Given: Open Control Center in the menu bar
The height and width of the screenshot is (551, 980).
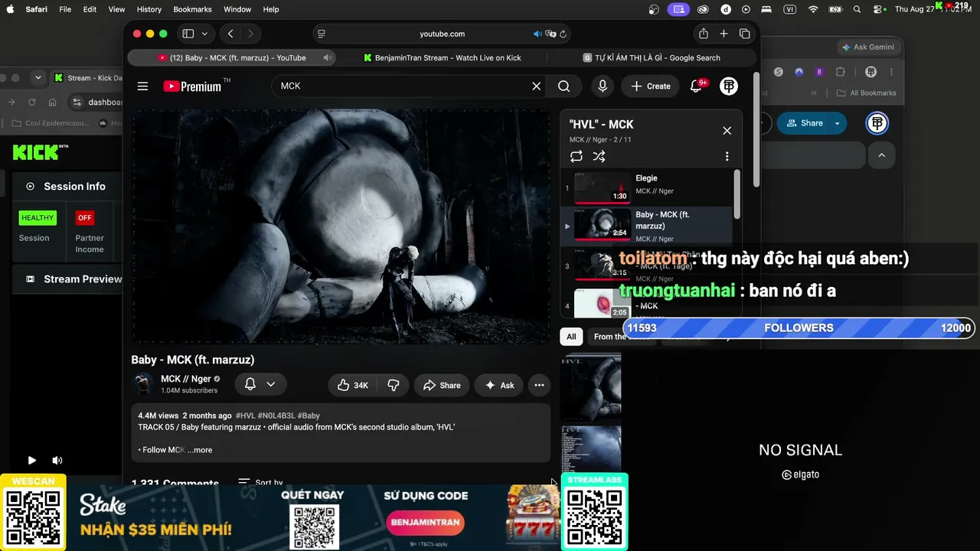Looking at the screenshot, I should tap(877, 9).
